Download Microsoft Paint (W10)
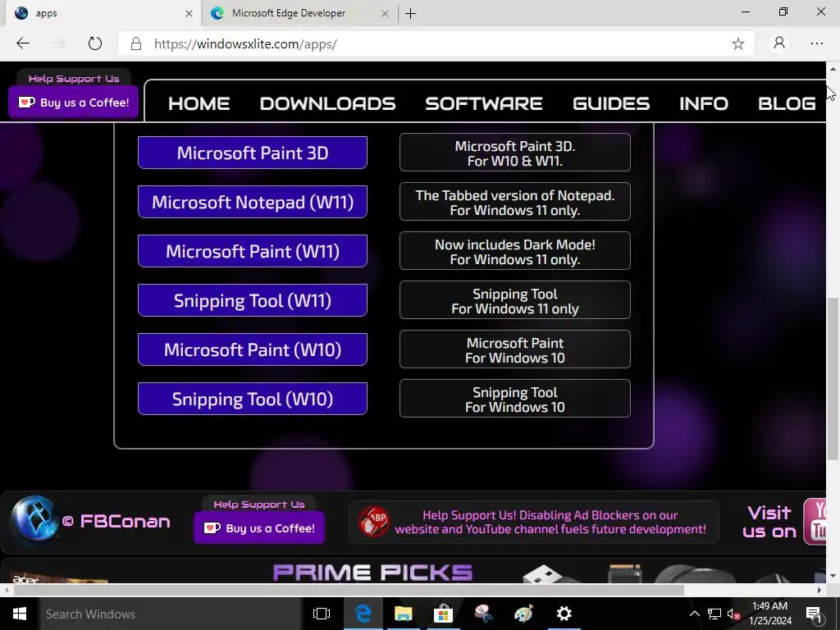 pos(253,349)
